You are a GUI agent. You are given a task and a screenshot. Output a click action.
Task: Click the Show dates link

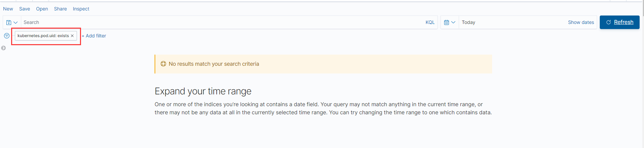coord(581,23)
